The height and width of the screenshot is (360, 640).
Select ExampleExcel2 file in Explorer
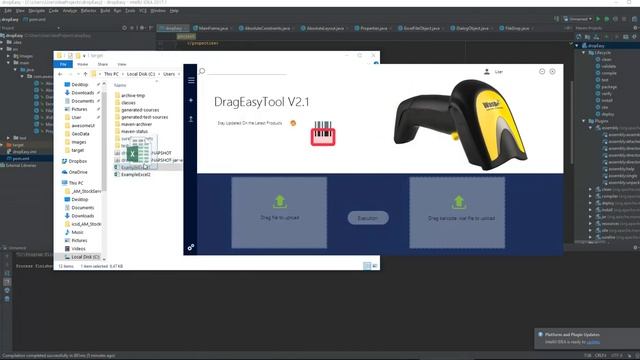tap(133, 174)
